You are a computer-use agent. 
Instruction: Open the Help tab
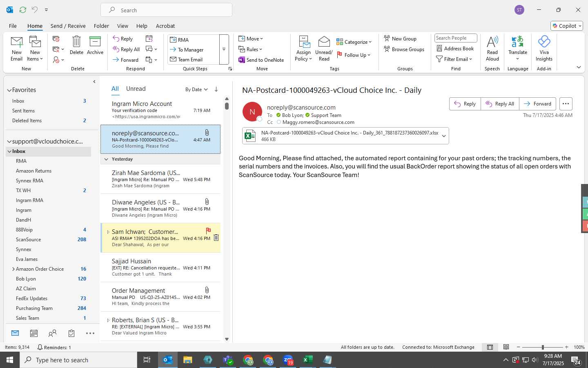(142, 26)
